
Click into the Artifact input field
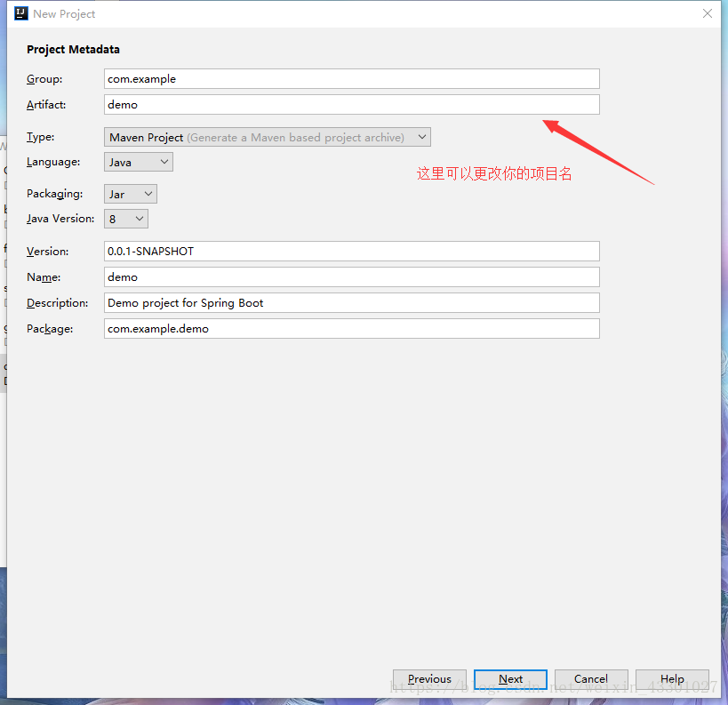click(x=351, y=105)
